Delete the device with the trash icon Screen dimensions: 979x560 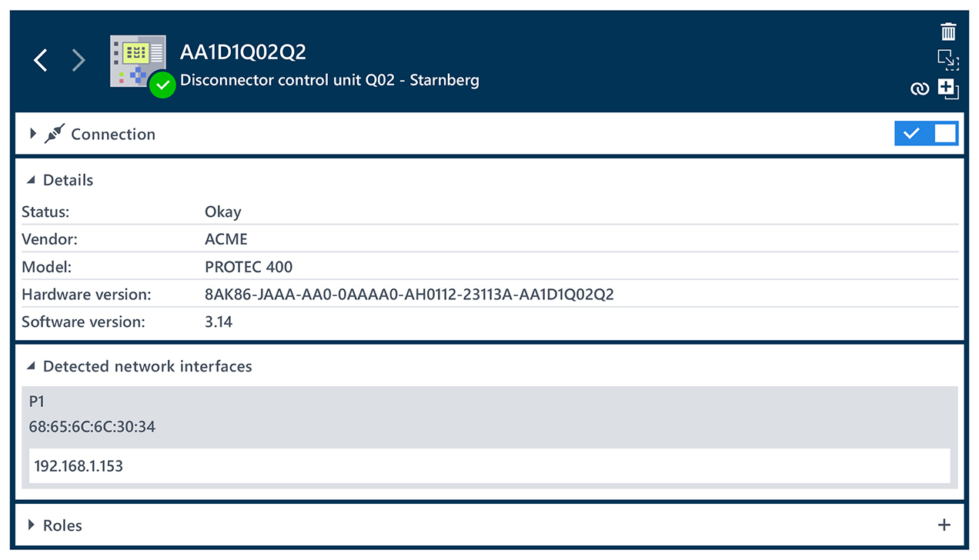pyautogui.click(x=948, y=32)
